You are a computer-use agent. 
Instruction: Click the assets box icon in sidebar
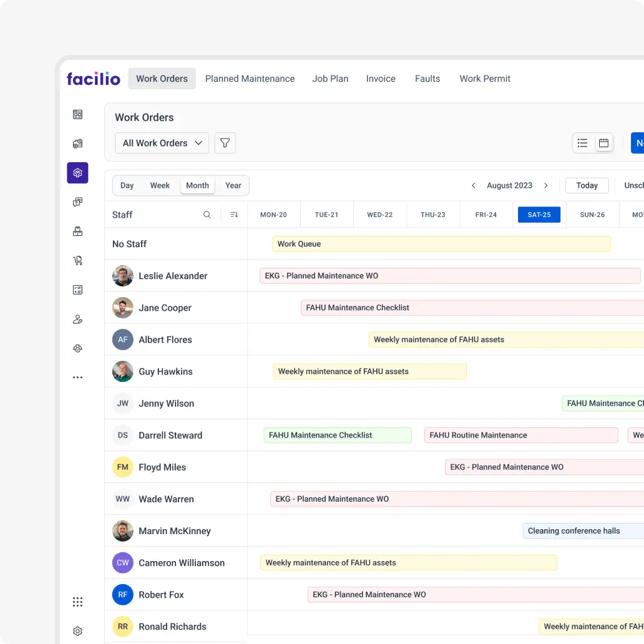click(77, 231)
